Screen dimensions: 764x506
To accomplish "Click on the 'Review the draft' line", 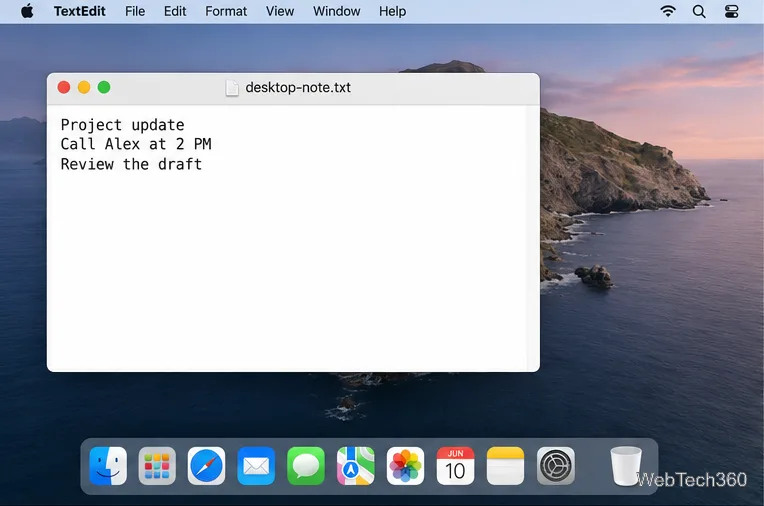I will (x=131, y=164).
